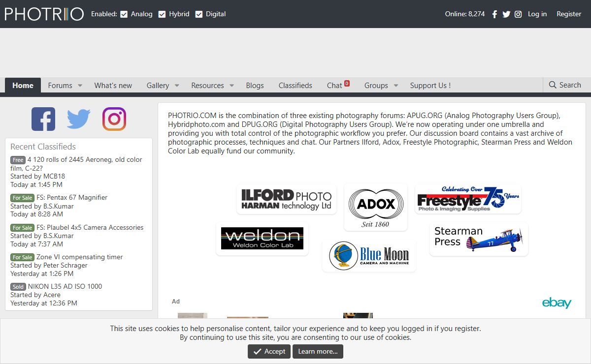Open the Ilford Photo partner logo
Screen dimensions: 591x364
tap(287, 200)
